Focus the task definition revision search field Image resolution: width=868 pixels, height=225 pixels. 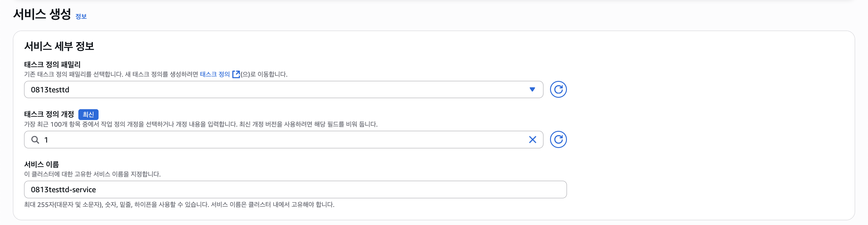pos(283,140)
